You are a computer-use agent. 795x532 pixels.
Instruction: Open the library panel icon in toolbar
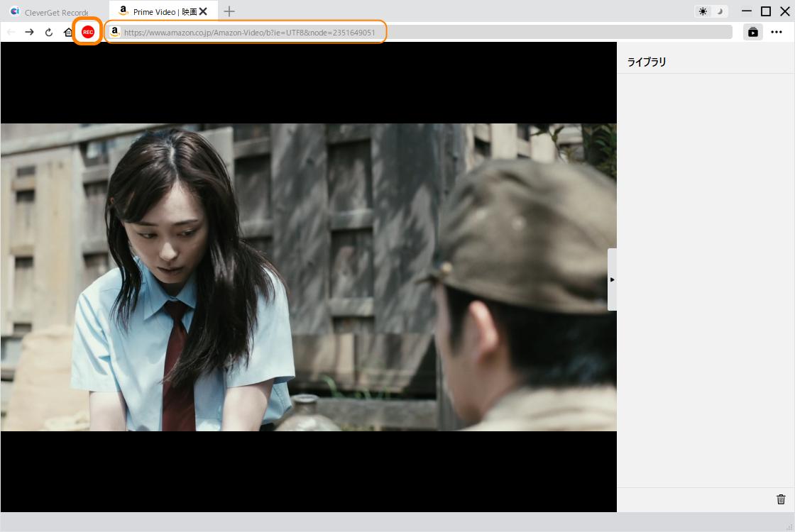753,32
